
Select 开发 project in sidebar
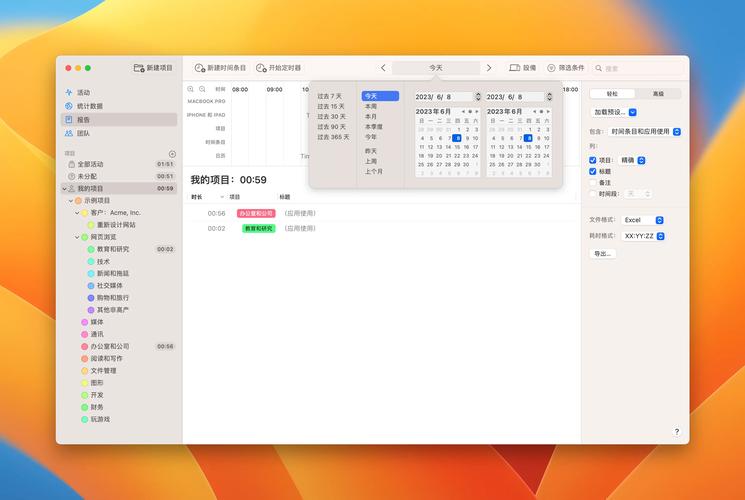[x=97, y=395]
